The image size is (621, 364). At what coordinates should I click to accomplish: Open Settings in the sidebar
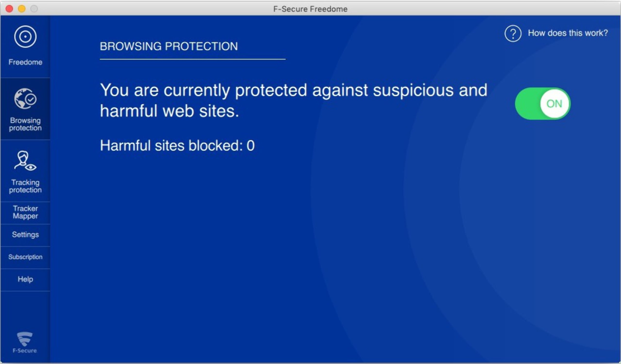(x=25, y=234)
